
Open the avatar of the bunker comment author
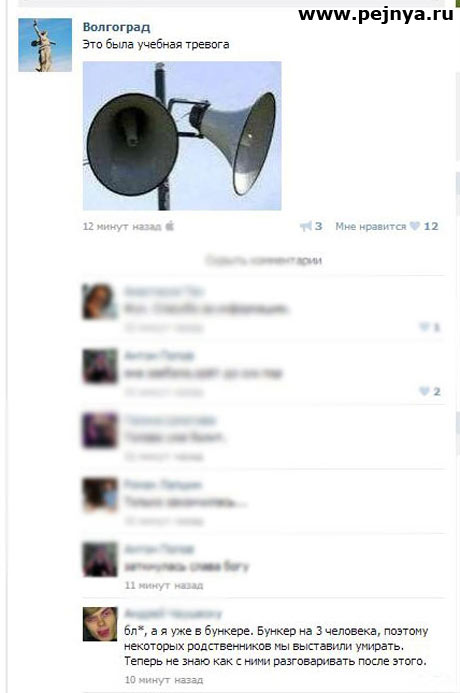(x=100, y=624)
